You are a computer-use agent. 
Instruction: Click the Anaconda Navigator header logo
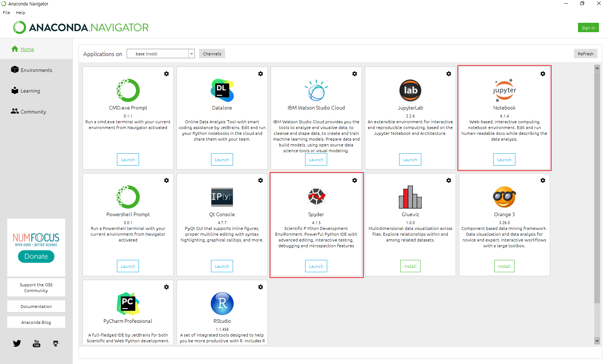point(81,27)
